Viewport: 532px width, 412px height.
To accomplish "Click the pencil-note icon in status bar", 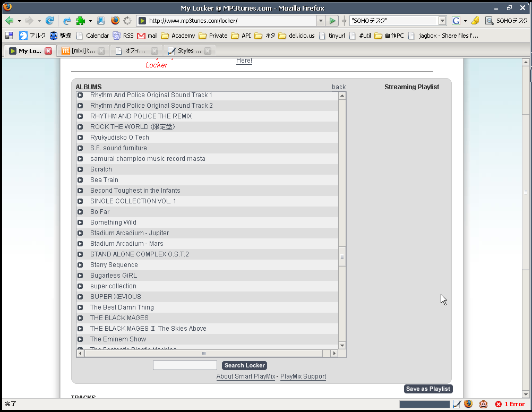I will pos(457,404).
